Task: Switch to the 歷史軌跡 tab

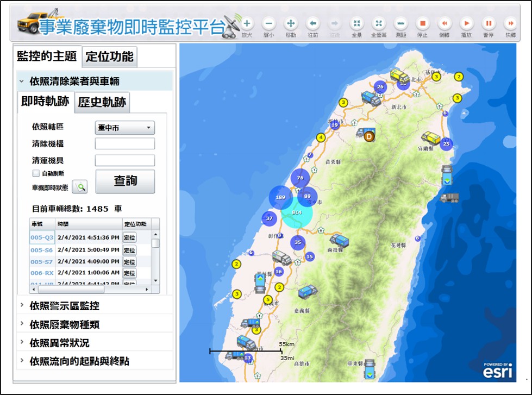Action: [x=102, y=102]
